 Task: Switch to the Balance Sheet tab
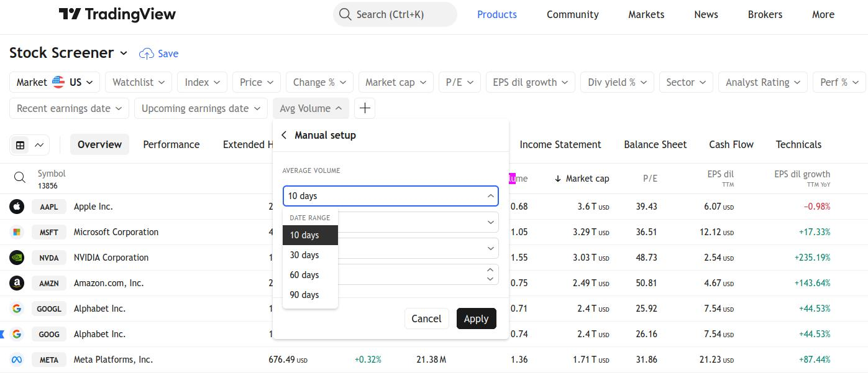(x=656, y=144)
